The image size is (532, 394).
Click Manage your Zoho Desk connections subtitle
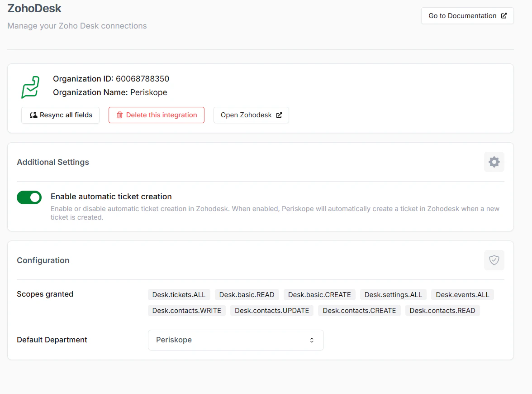click(x=77, y=26)
